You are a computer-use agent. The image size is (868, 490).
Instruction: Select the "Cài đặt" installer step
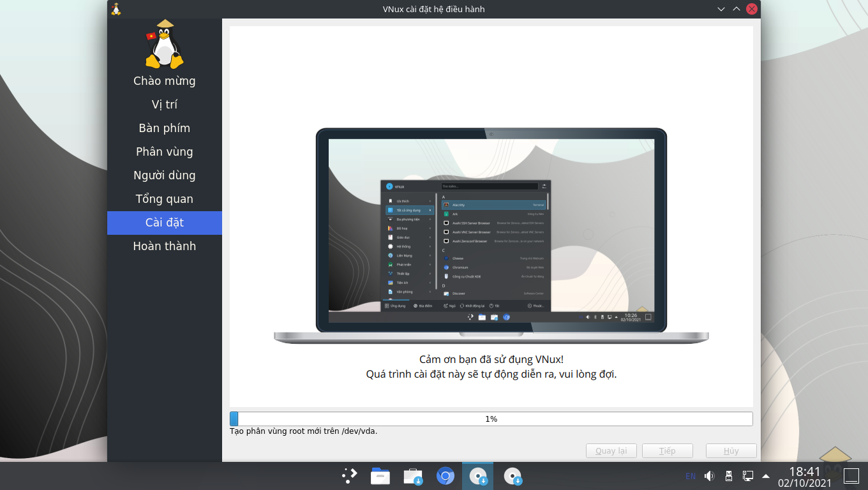pos(165,223)
